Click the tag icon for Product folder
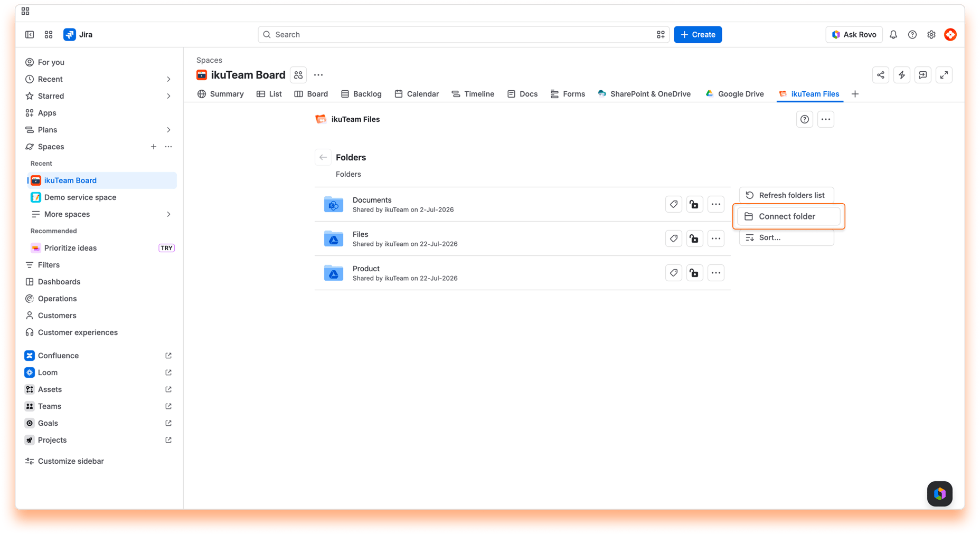 click(x=674, y=273)
